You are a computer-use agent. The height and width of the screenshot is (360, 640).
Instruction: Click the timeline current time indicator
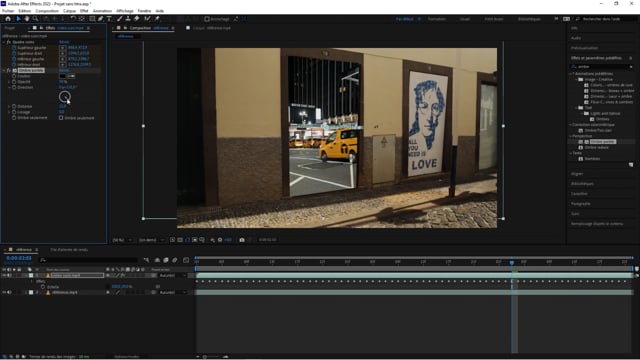click(512, 262)
